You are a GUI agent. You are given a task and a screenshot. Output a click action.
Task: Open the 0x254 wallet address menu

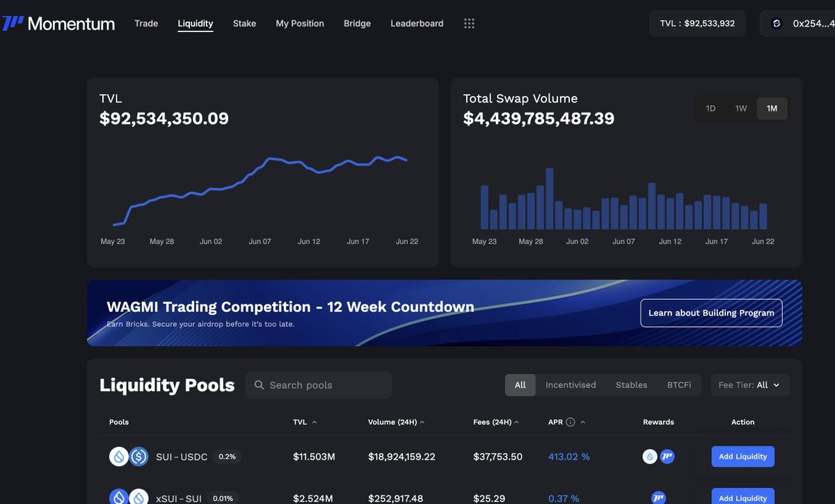click(797, 24)
